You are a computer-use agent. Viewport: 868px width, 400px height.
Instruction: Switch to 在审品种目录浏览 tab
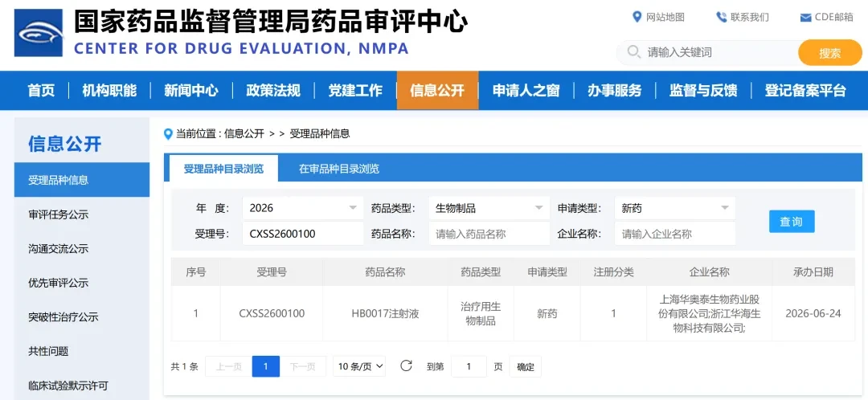coord(339,169)
